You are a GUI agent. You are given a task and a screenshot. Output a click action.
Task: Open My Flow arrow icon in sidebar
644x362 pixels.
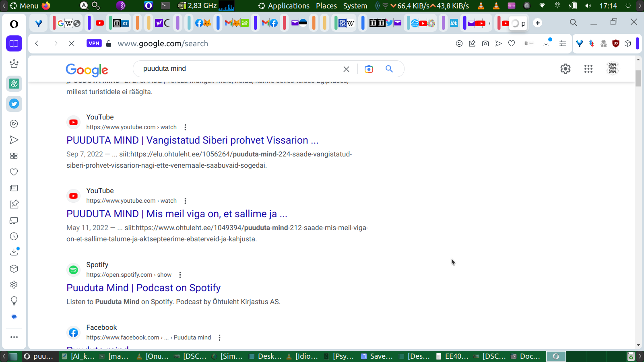point(14,140)
